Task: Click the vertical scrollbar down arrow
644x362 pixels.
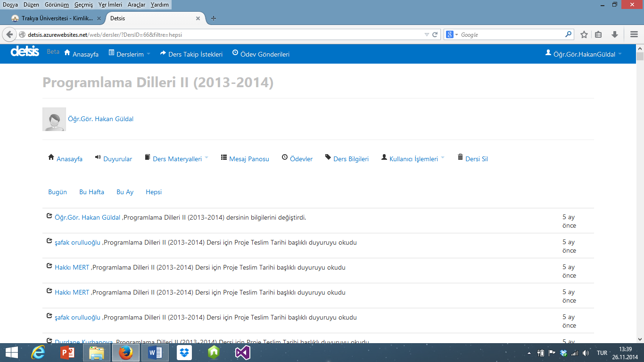Action: tap(640, 338)
